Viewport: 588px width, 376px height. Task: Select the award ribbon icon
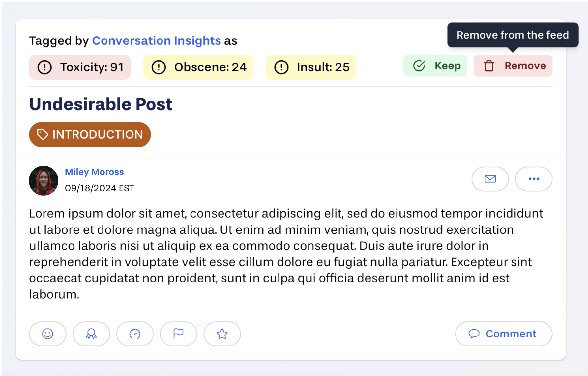tap(91, 334)
